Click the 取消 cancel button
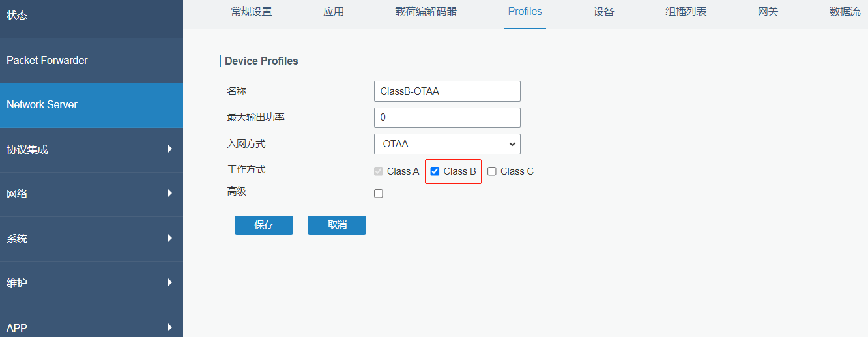868x337 pixels. coord(337,225)
